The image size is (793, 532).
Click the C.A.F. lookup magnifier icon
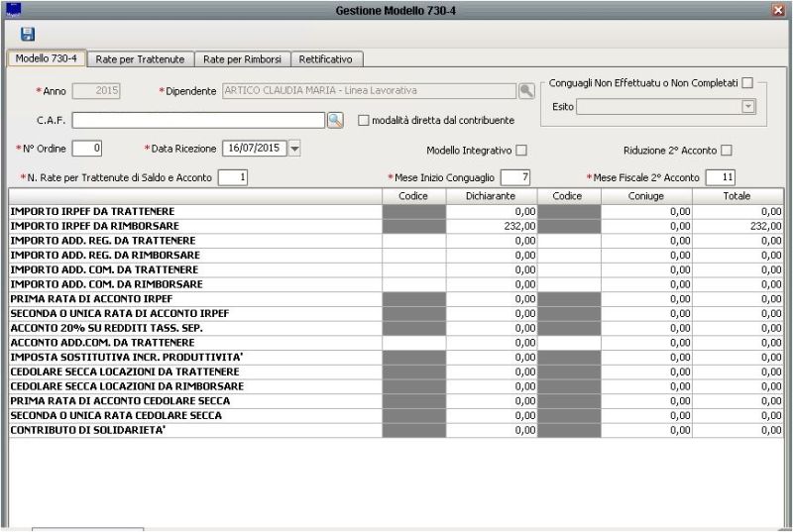pos(335,120)
